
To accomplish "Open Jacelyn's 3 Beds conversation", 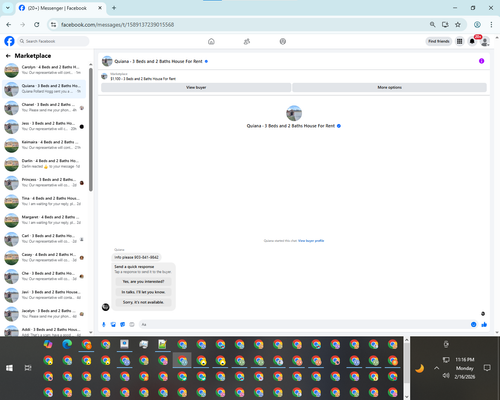I will pos(44,314).
